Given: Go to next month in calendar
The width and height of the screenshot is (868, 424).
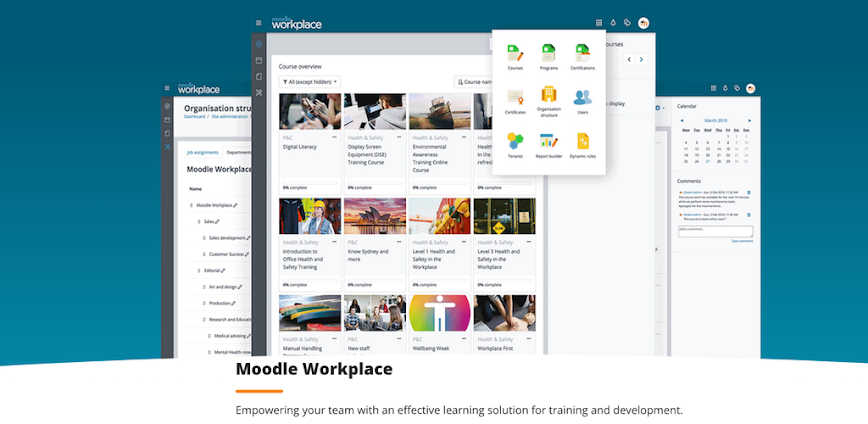Looking at the screenshot, I should 750,120.
